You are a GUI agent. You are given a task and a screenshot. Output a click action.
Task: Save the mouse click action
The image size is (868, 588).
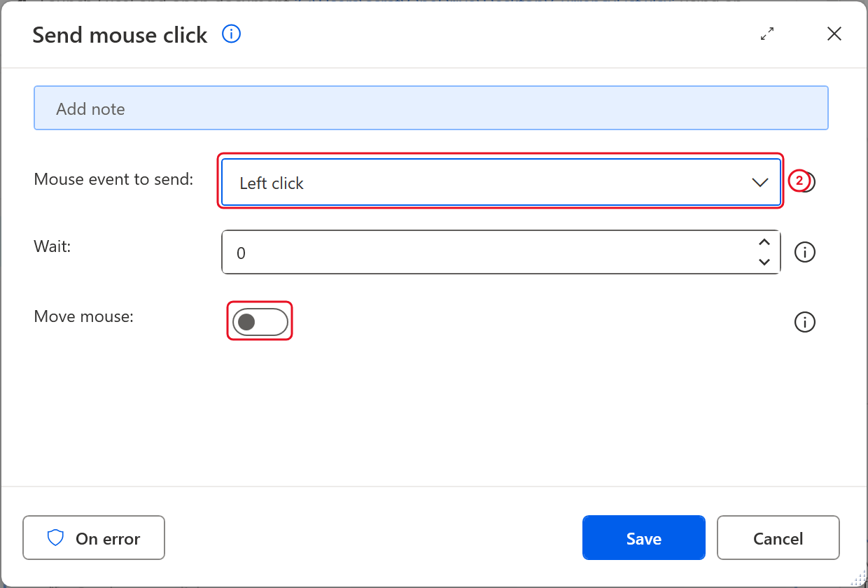[x=643, y=538]
